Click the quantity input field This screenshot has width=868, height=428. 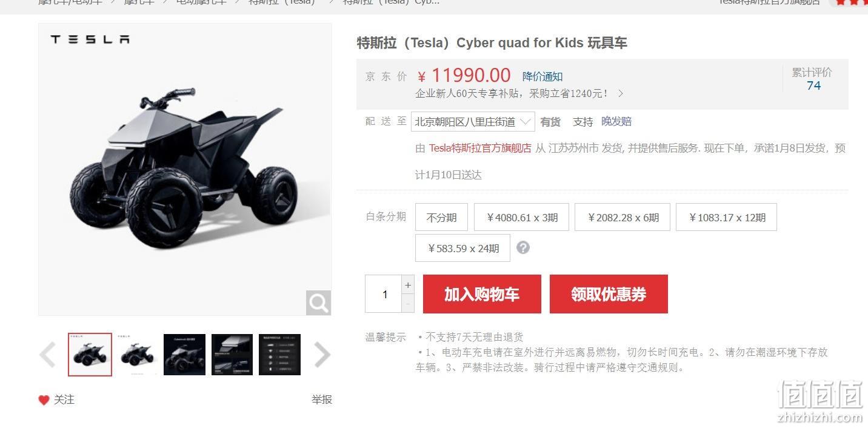384,294
